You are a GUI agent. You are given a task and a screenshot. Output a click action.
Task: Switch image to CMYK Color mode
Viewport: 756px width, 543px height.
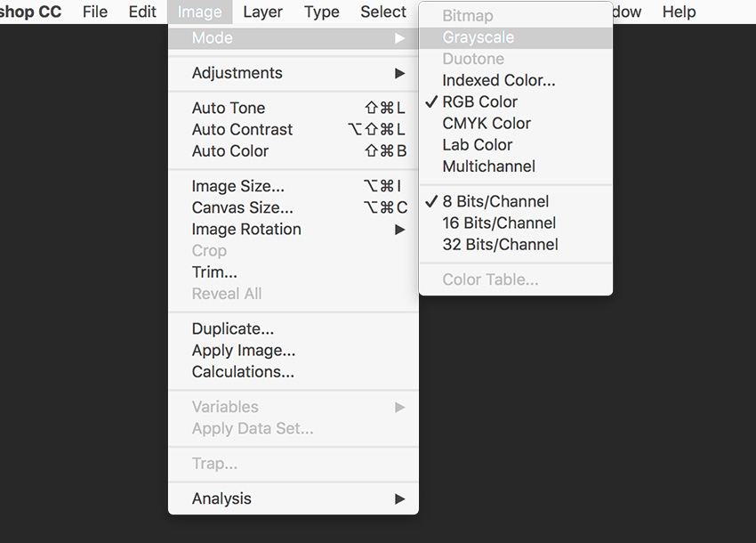pyautogui.click(x=487, y=123)
